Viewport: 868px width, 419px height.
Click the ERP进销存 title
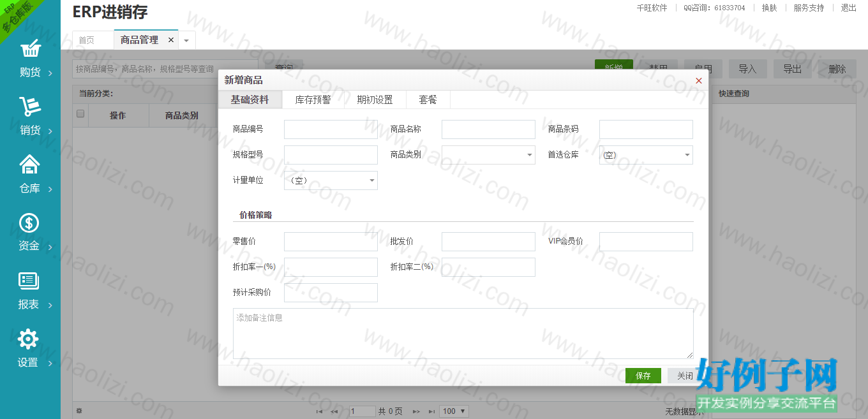110,12
